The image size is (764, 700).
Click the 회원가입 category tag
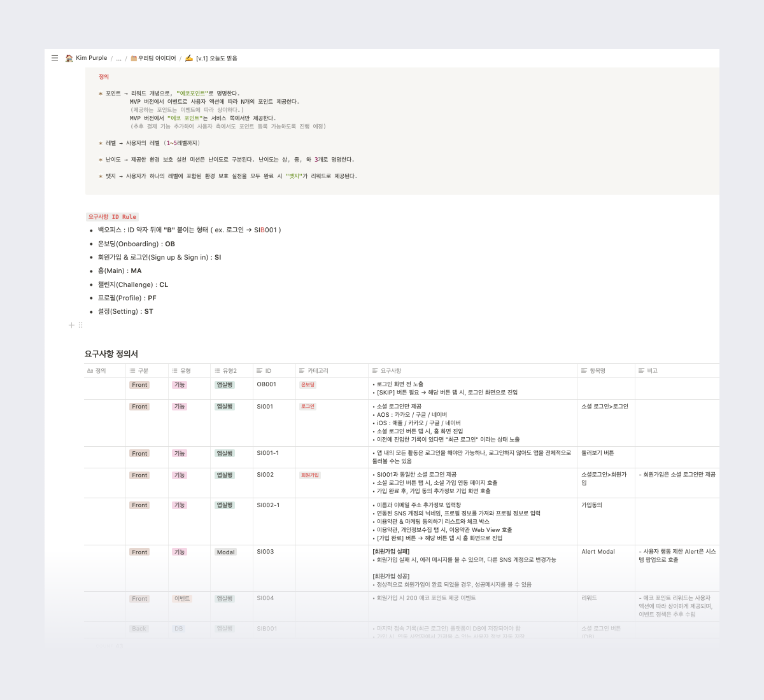tap(310, 475)
